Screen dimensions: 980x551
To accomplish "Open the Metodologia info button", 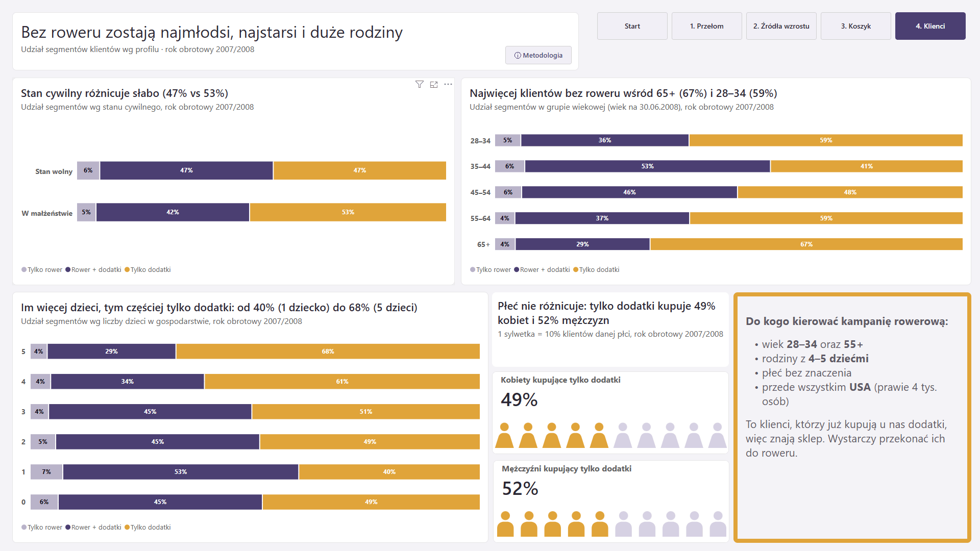I will click(x=538, y=55).
